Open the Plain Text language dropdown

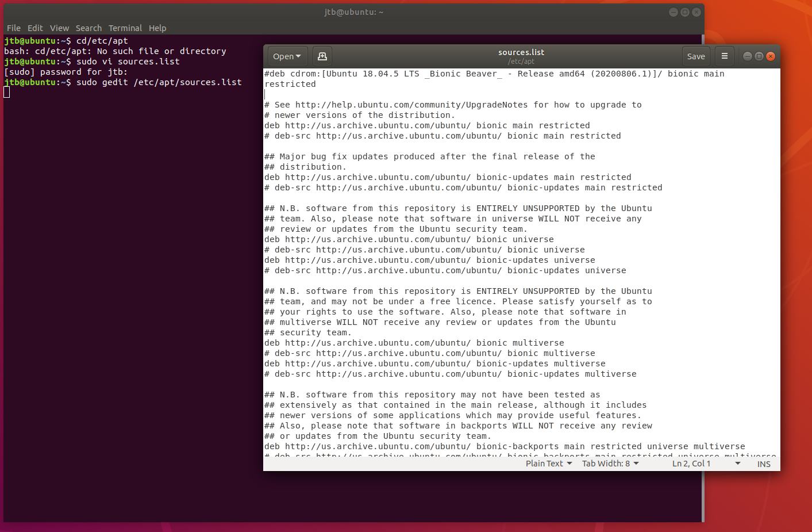click(549, 464)
